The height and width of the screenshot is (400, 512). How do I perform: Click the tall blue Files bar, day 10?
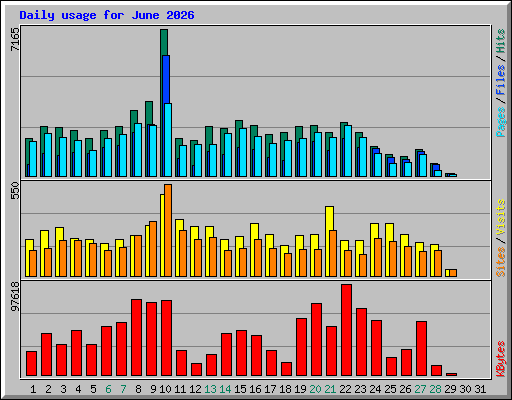(x=166, y=79)
